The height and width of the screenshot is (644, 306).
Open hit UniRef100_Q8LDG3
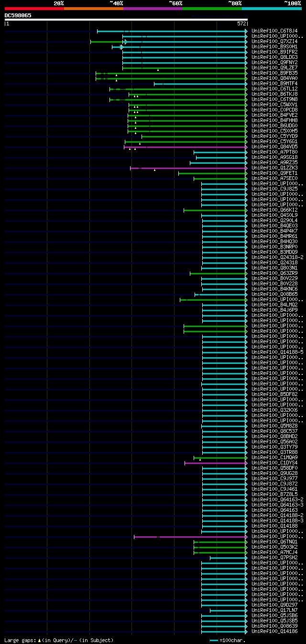pyautogui.click(x=274, y=57)
